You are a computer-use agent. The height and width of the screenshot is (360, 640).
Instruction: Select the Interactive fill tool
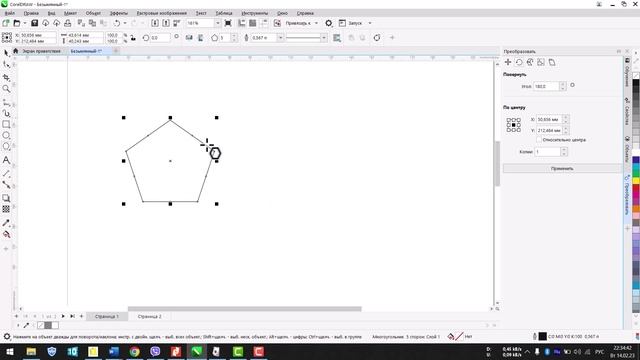click(6, 234)
